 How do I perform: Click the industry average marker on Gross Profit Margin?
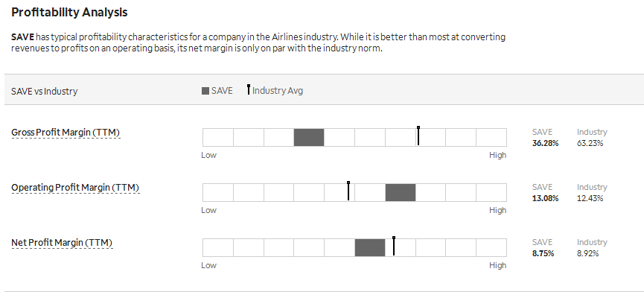pyautogui.click(x=418, y=136)
